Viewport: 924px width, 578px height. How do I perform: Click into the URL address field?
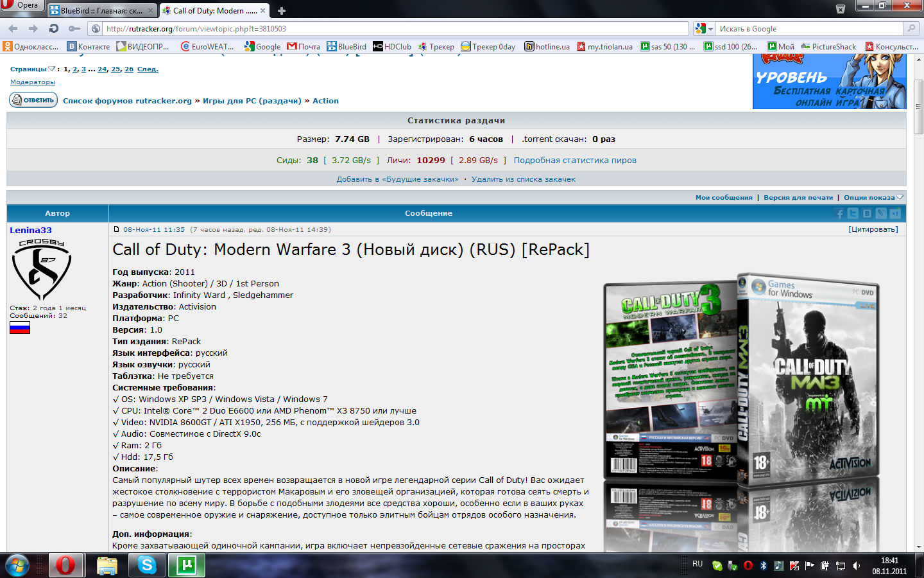[395, 29]
